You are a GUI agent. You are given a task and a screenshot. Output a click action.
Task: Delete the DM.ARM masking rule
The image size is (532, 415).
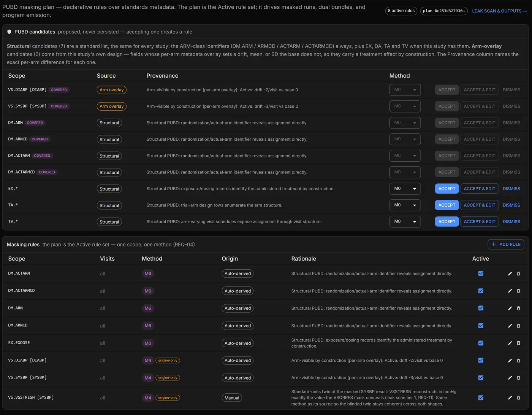518,308
